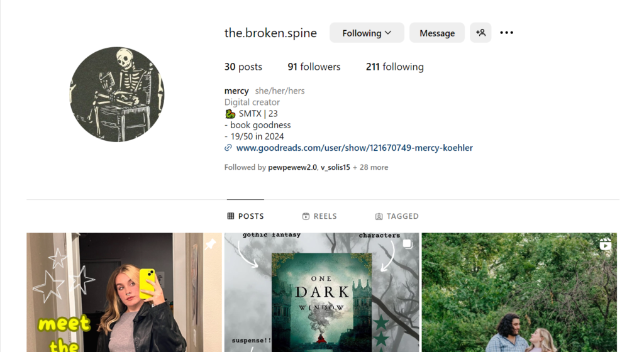Click the Message button

(x=437, y=33)
